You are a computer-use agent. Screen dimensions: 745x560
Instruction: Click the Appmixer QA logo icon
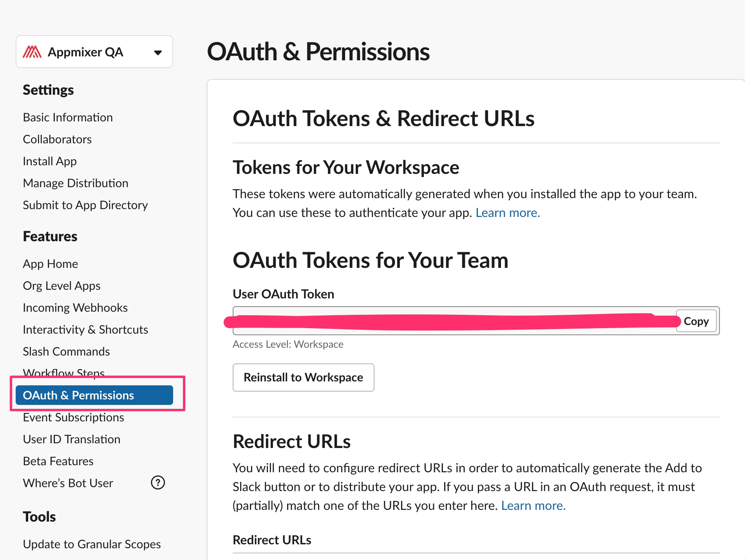click(32, 52)
